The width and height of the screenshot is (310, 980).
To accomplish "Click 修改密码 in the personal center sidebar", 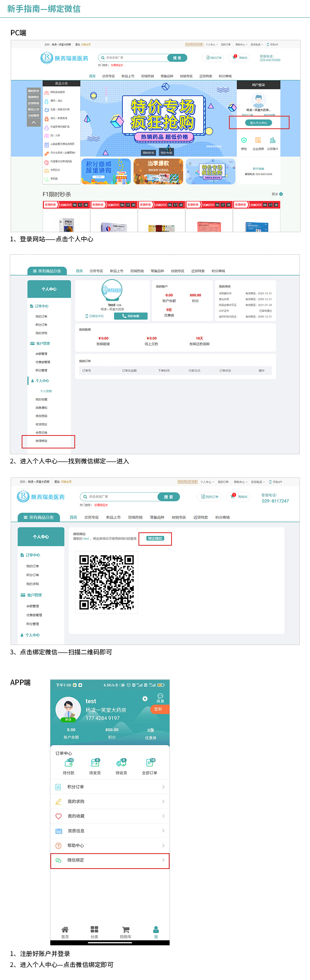I will pyautogui.click(x=41, y=416).
